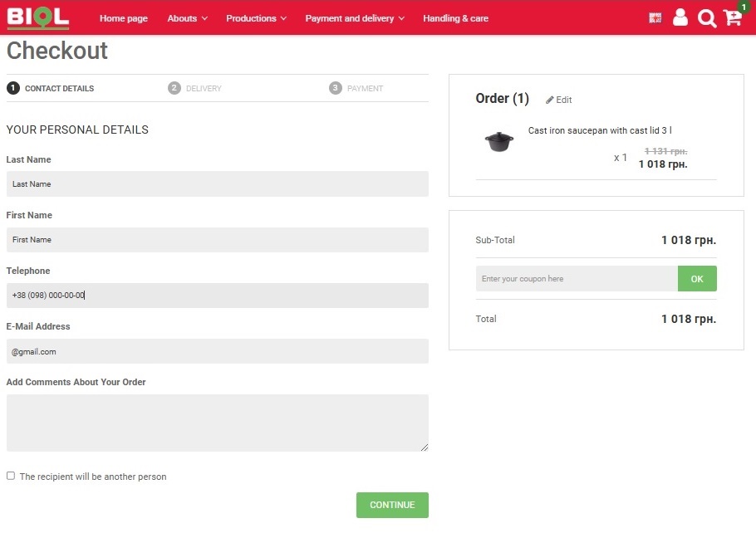Screen dimensions: 756x533
Task: Select the Payment step tab
Action: [x=356, y=88]
